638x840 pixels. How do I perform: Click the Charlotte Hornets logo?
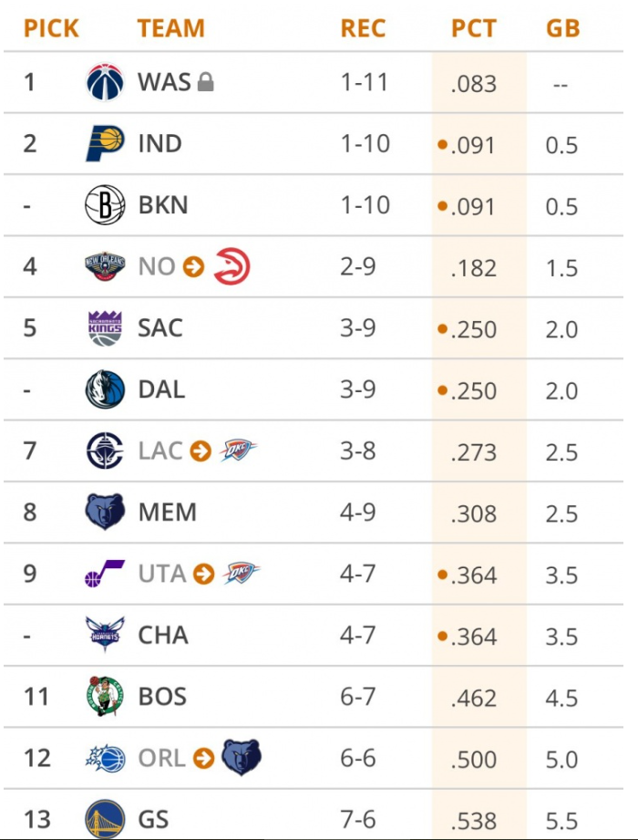(105, 636)
